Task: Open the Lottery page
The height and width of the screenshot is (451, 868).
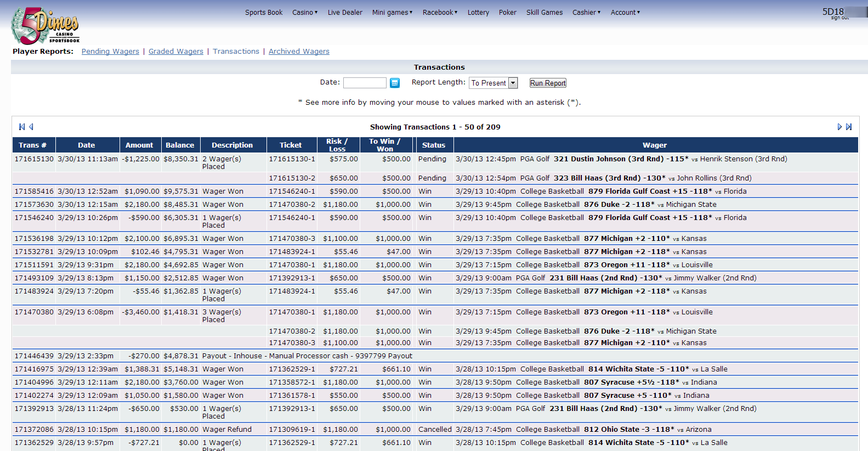Action: point(478,13)
